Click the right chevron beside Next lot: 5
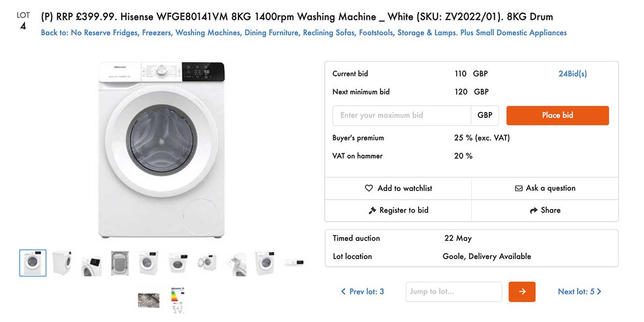The image size is (644, 322). click(x=599, y=291)
